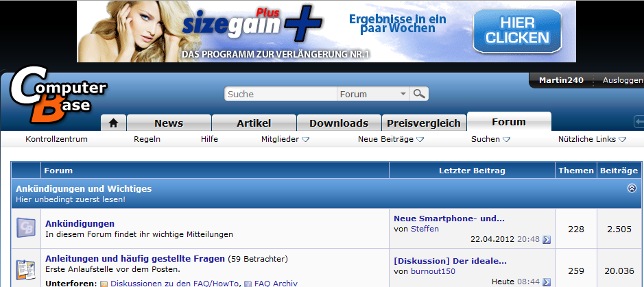Image resolution: width=644 pixels, height=287 pixels.
Task: Click 'Erste Anlaufstelle vor dem Posten.' text
Action: [113, 270]
